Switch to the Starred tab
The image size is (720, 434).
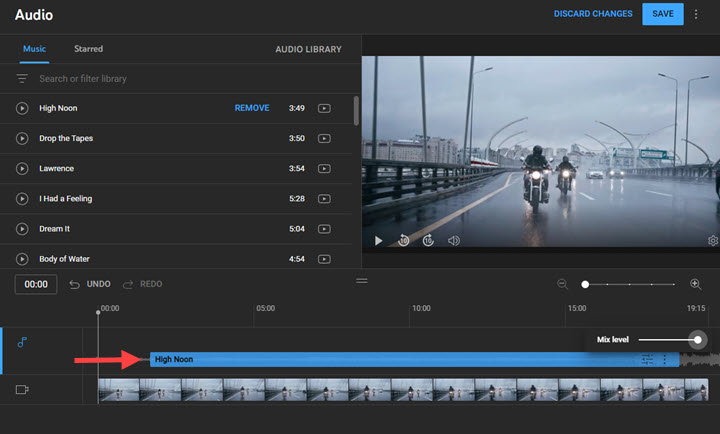pyautogui.click(x=88, y=48)
